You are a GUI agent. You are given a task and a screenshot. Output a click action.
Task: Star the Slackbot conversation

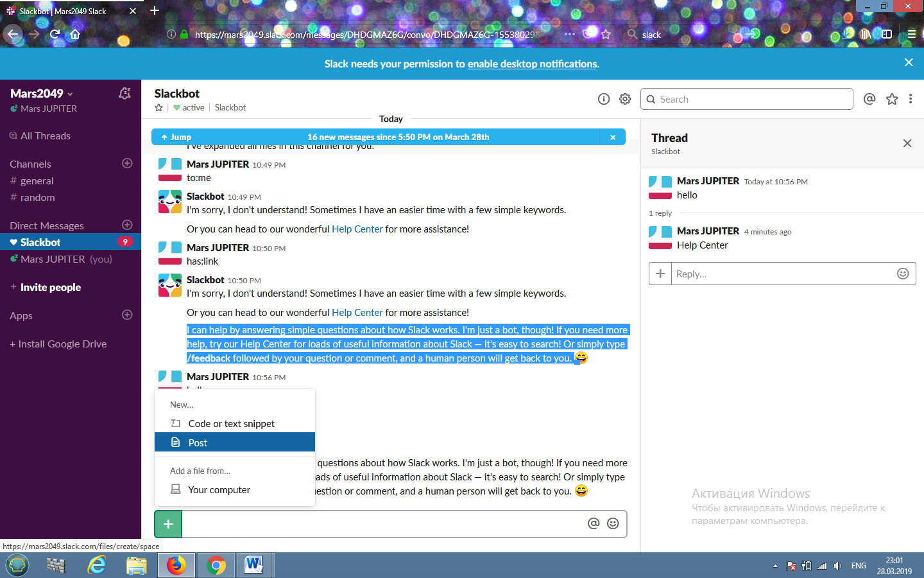(158, 108)
